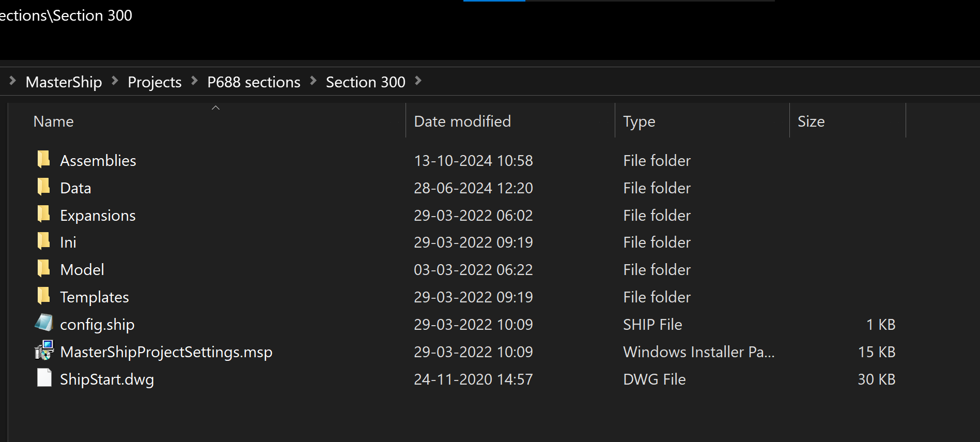Click the Model folder icon

[x=44, y=269]
